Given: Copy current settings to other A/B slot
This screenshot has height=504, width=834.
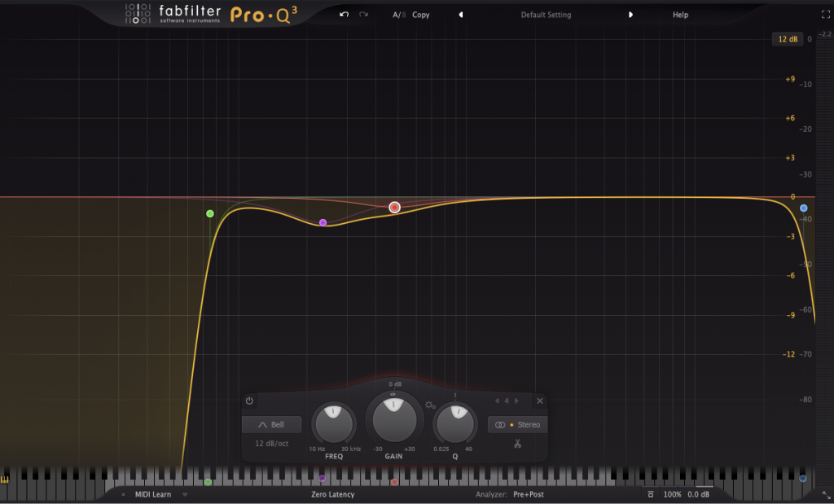Looking at the screenshot, I should pyautogui.click(x=421, y=15).
